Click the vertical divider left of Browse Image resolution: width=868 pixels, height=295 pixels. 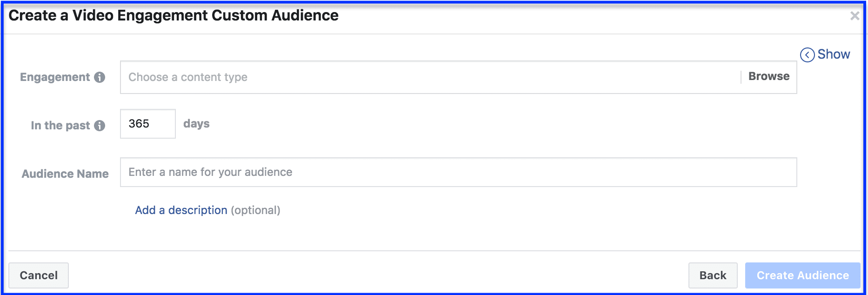tap(741, 77)
